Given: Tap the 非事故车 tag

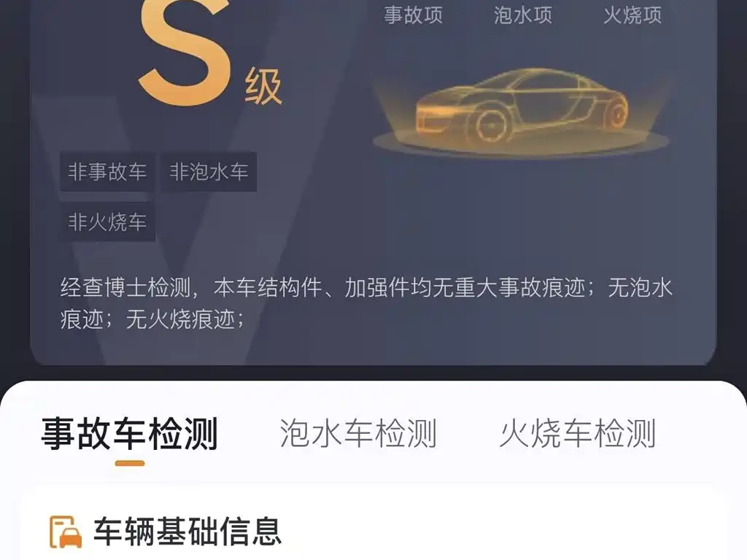Looking at the screenshot, I should [x=107, y=171].
